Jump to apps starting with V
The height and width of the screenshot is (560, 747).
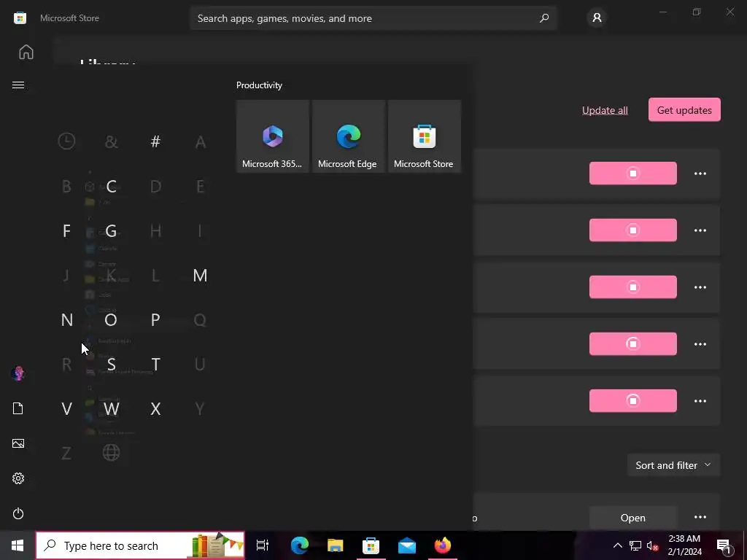point(66,408)
